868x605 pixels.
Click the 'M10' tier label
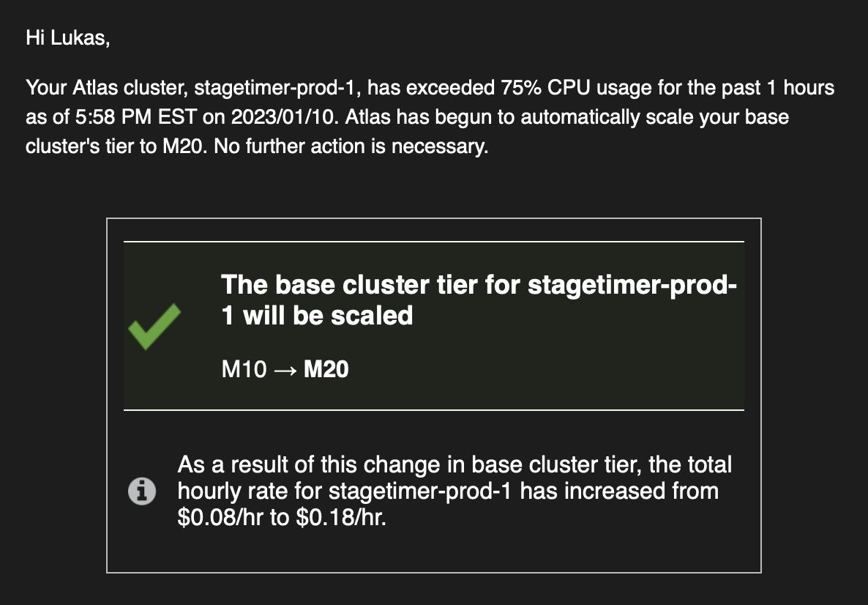tap(244, 370)
